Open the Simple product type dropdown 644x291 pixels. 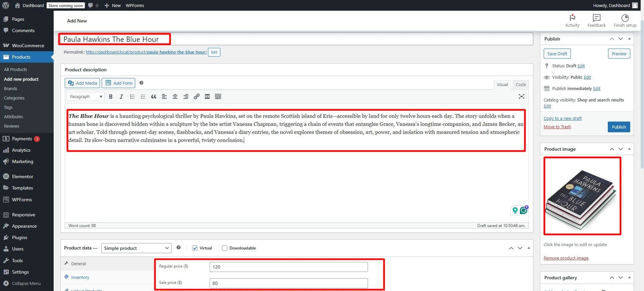(x=136, y=248)
